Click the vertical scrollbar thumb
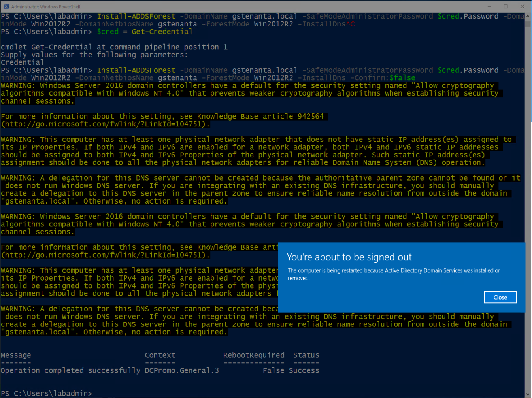Screen dimensions: 532x398 (528, 24)
